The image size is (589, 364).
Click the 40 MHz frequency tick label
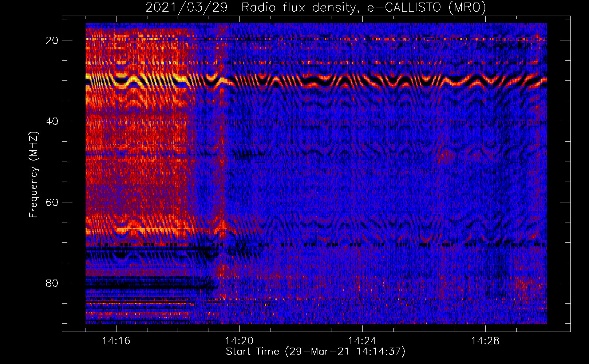pyautogui.click(x=52, y=121)
